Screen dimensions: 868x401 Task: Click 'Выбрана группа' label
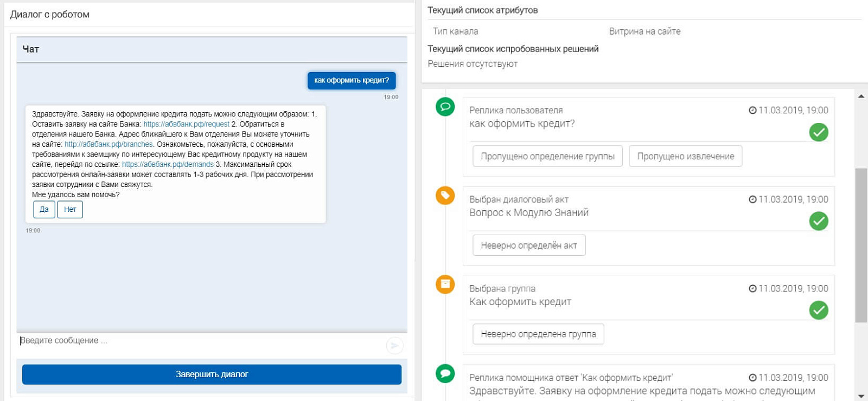point(502,289)
